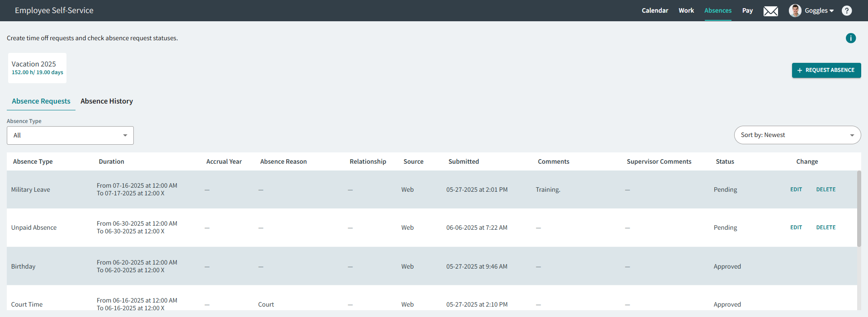Click the user avatar picture
Image resolution: width=868 pixels, height=317 pixels.
tap(795, 10)
